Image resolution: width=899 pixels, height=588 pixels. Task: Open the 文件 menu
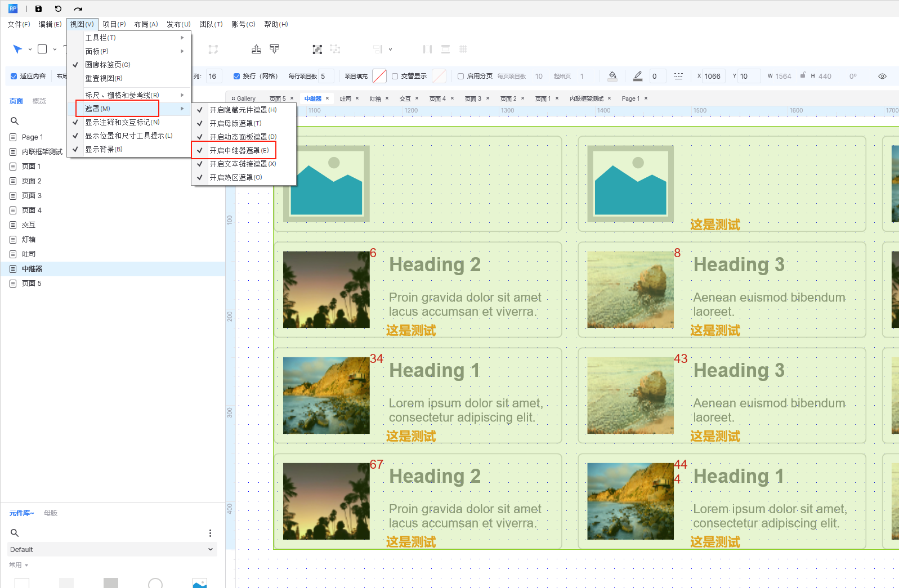tap(19, 24)
